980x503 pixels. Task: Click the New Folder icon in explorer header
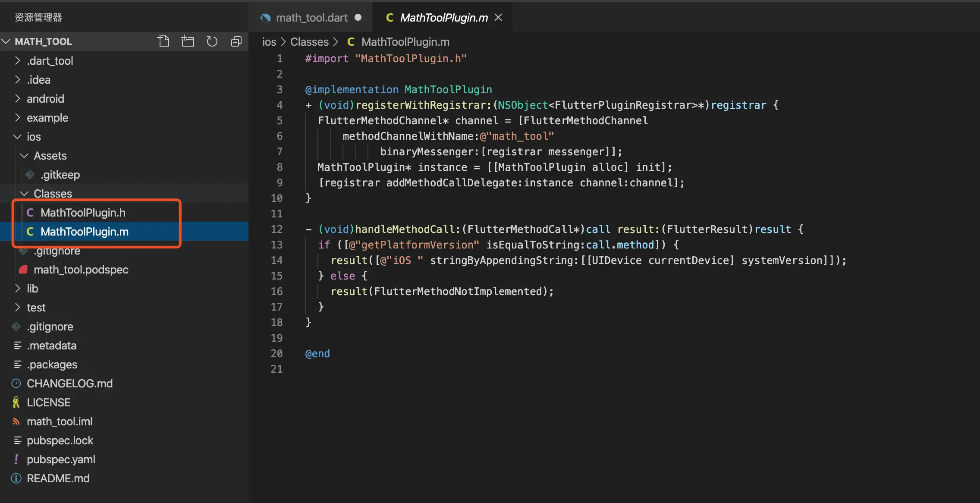(x=188, y=41)
